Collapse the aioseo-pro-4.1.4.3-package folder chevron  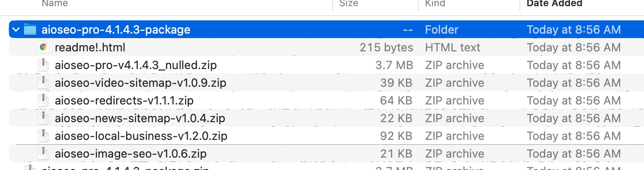(x=16, y=30)
